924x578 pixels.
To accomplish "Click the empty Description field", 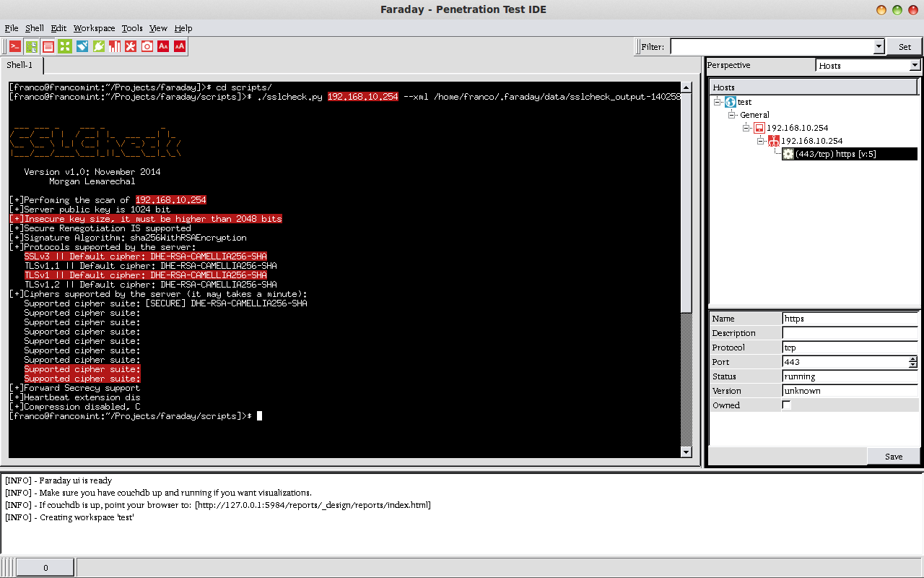I will pyautogui.click(x=850, y=333).
